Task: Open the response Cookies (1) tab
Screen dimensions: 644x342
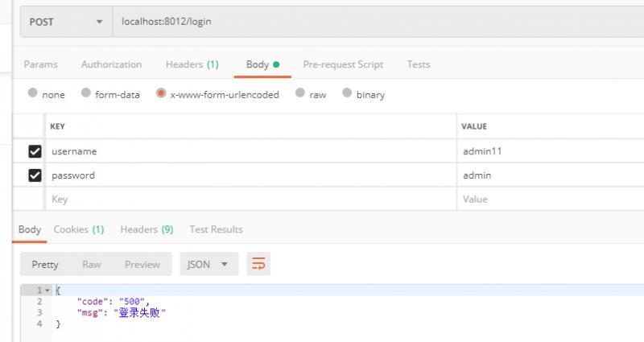Action: [x=79, y=229]
